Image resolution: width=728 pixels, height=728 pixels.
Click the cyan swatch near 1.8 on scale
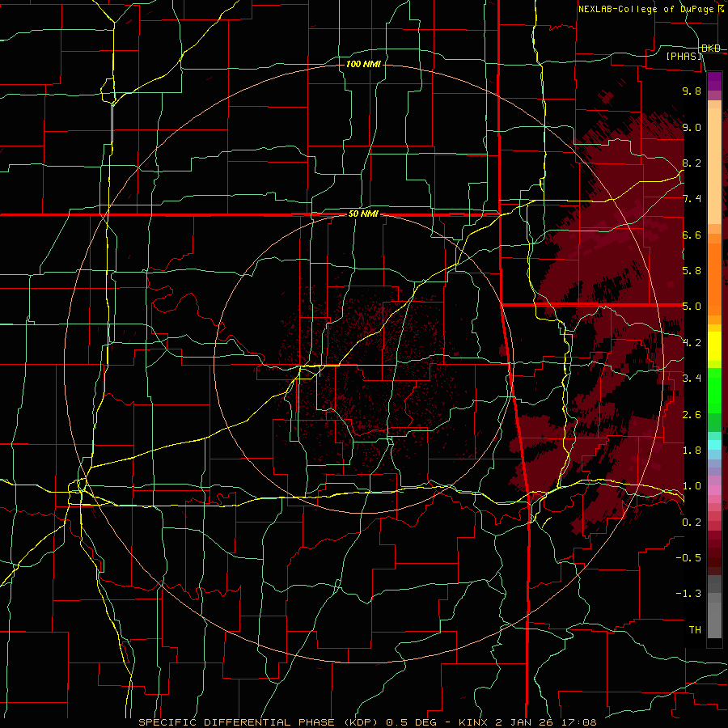click(x=714, y=445)
